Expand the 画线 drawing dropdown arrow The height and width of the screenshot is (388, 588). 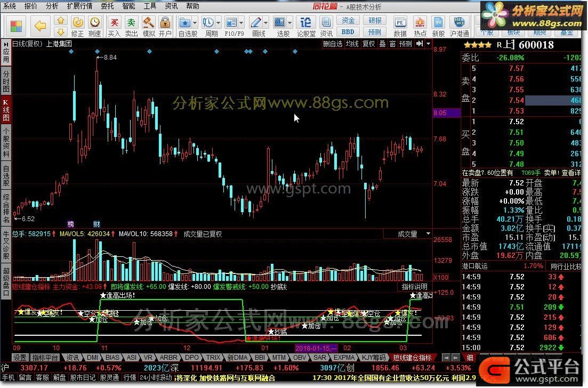[266, 23]
